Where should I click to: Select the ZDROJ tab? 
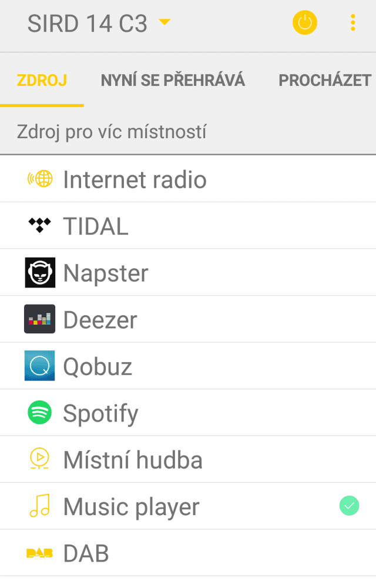click(42, 80)
